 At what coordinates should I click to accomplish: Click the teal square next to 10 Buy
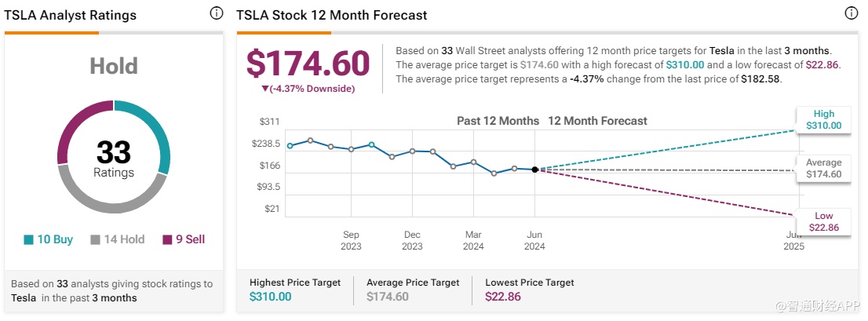(x=29, y=240)
